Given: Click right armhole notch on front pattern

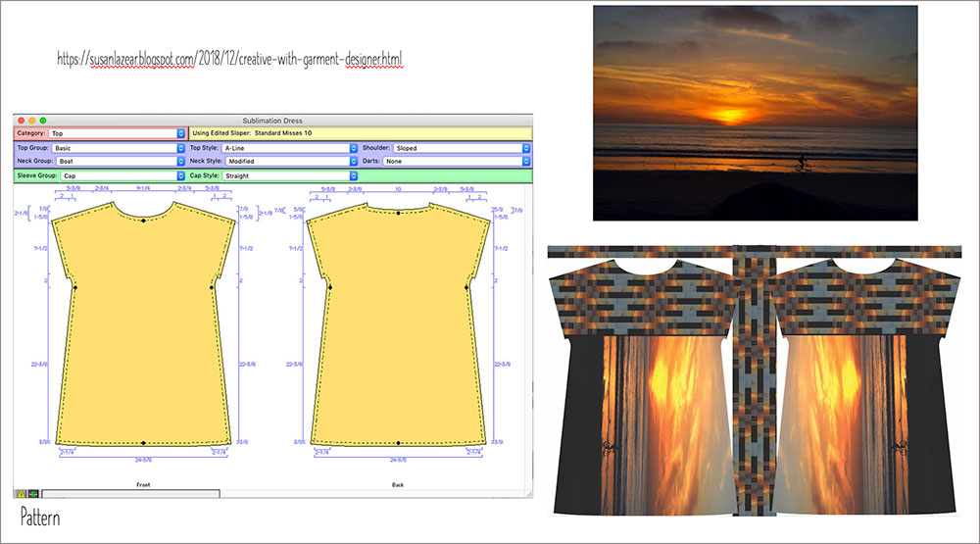Looking at the screenshot, I should click(213, 287).
